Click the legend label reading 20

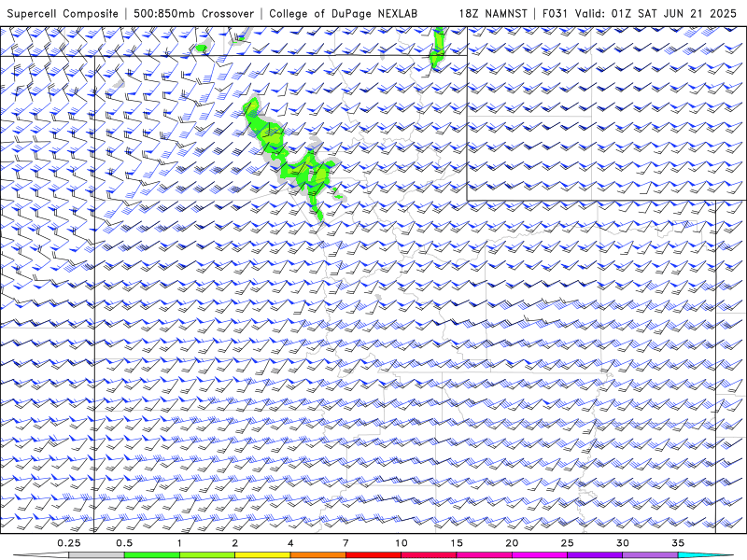click(x=512, y=543)
